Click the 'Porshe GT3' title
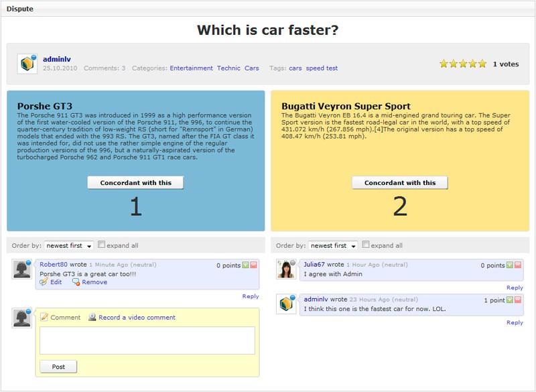Image resolution: width=536 pixels, height=392 pixels. pos(45,106)
